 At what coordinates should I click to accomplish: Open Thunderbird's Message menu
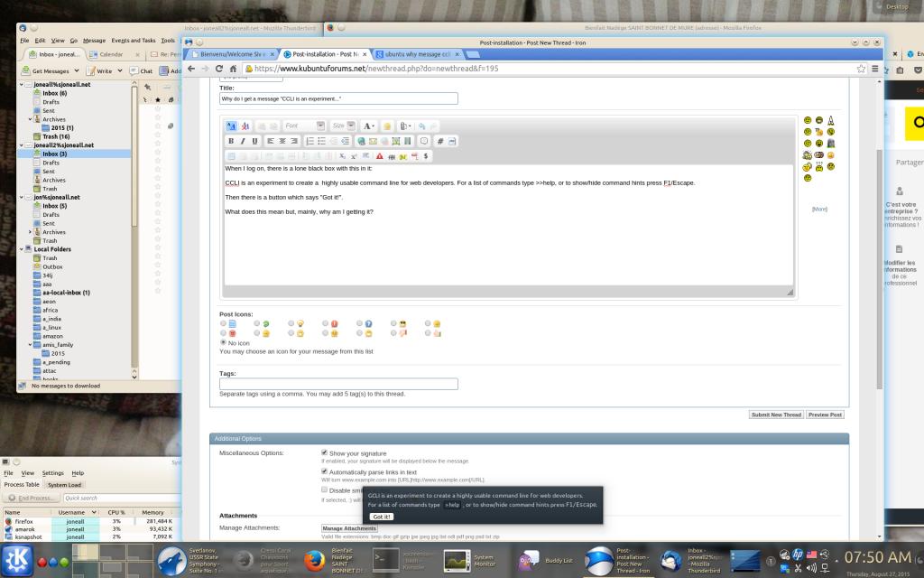(x=94, y=41)
